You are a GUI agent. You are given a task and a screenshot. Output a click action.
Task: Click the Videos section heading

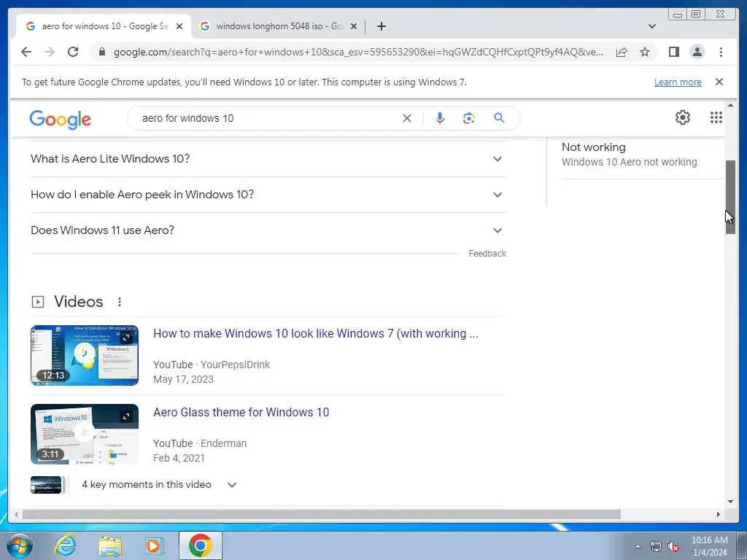point(78,302)
